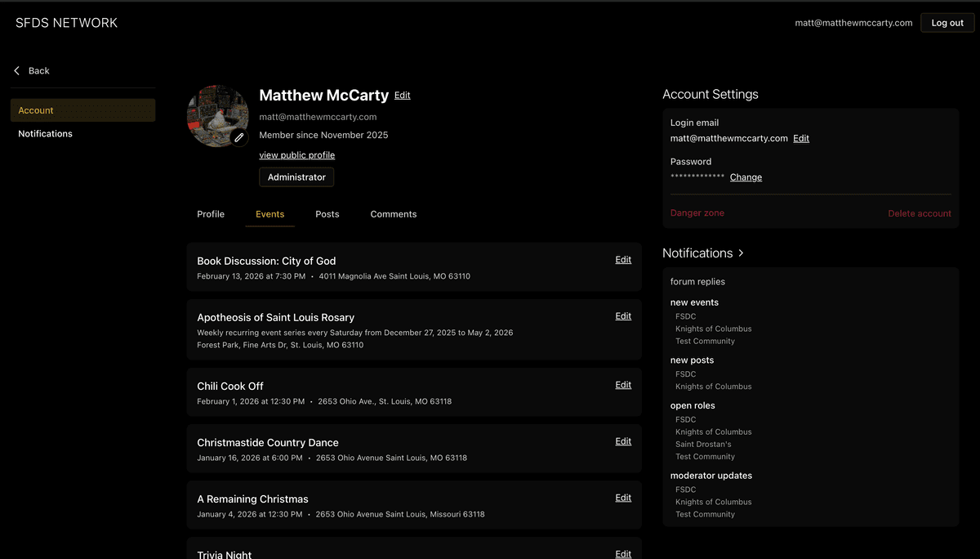
Task: Switch to the Posts tab
Action: tap(327, 214)
